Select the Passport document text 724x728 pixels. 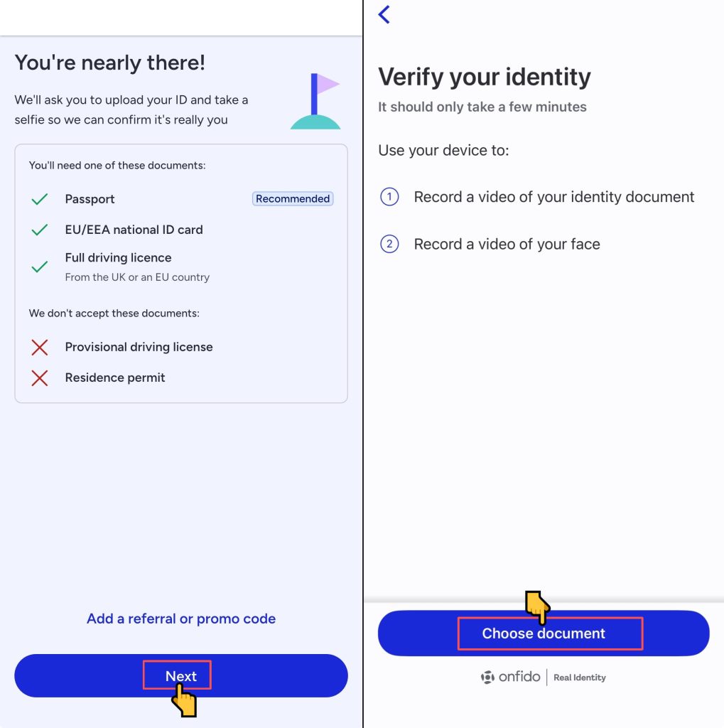(x=90, y=199)
